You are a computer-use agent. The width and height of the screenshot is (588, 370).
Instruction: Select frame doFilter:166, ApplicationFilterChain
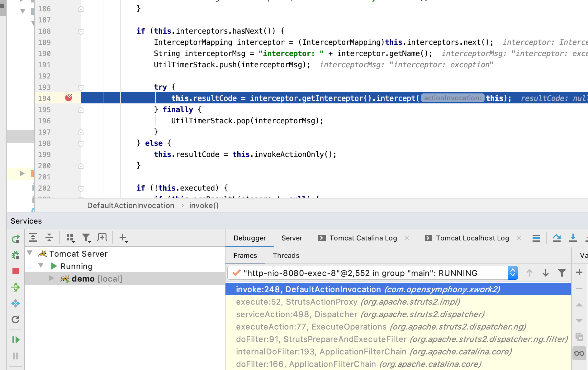[x=398, y=364]
